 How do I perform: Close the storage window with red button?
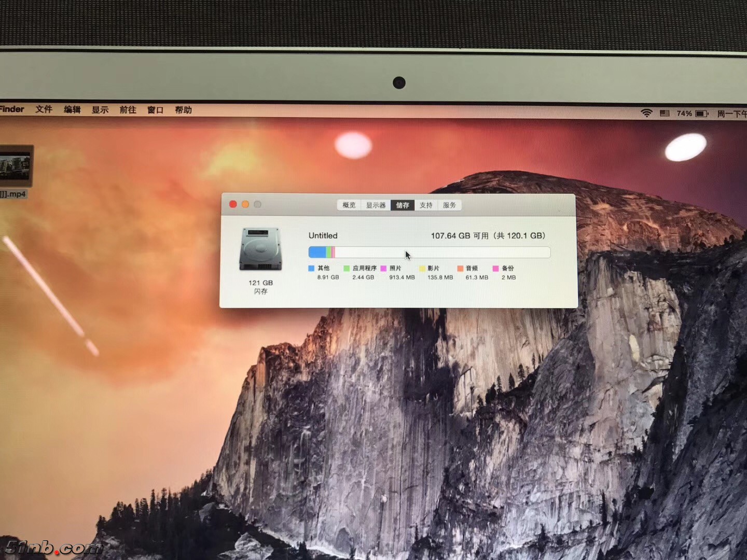[x=233, y=204]
